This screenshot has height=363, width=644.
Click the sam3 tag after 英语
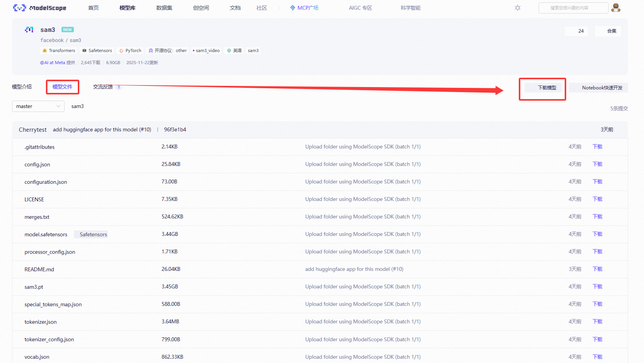click(x=253, y=51)
